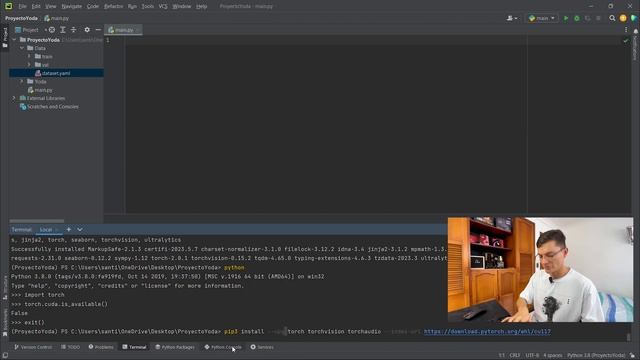This screenshot has height=360, width=640.
Task: Open the Navigate menu
Action: (71, 6)
